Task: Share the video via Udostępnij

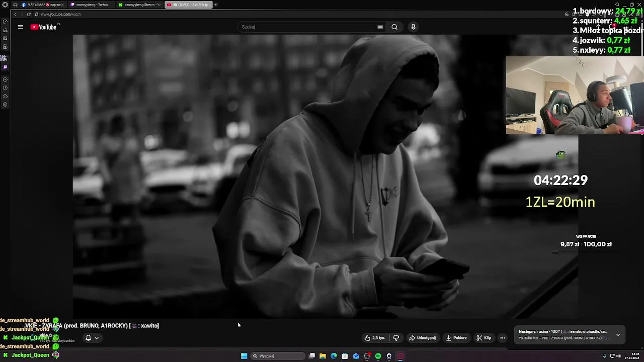Action: 423,338
